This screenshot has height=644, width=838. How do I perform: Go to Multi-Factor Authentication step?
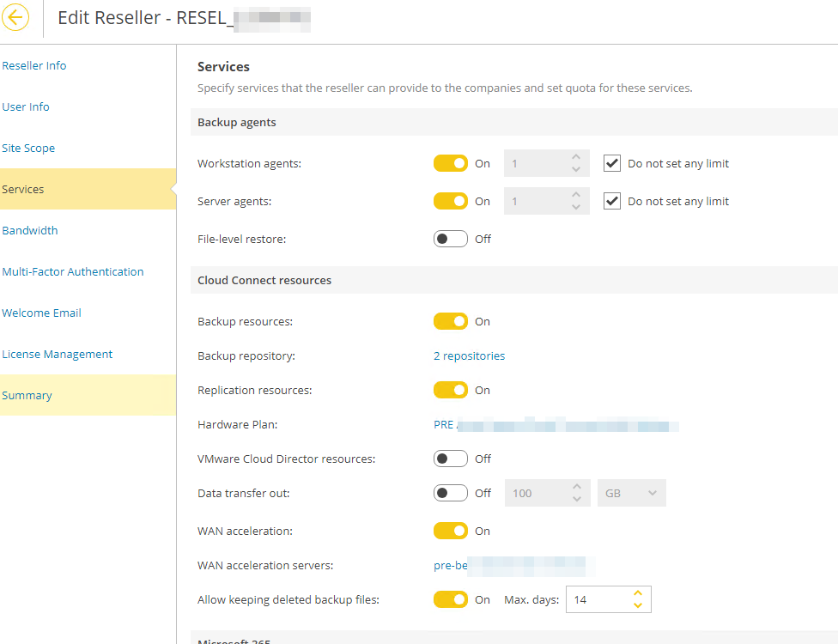click(73, 271)
